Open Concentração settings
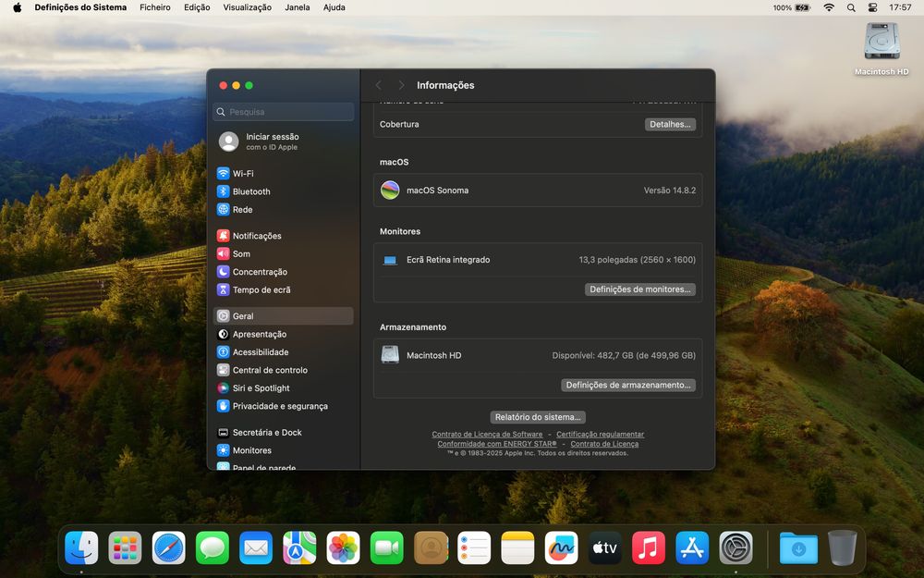 (x=283, y=272)
